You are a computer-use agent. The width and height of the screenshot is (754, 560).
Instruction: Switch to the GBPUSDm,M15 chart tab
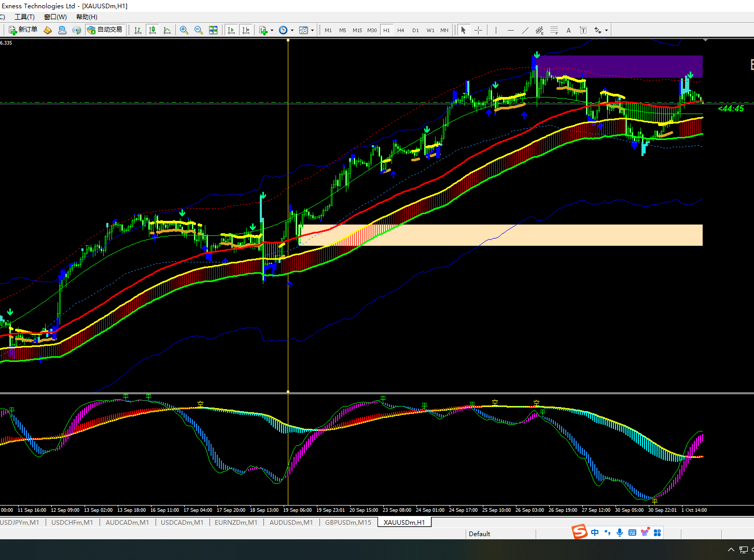click(x=348, y=522)
